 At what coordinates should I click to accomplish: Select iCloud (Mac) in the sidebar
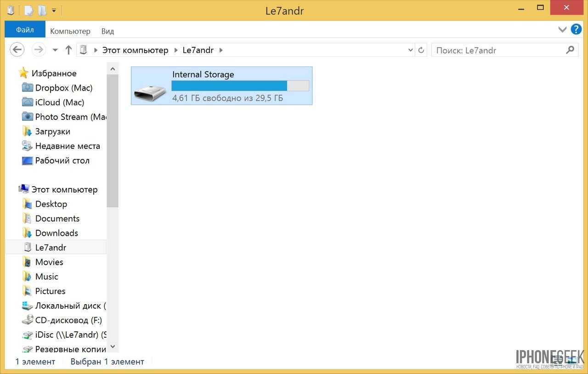click(59, 102)
